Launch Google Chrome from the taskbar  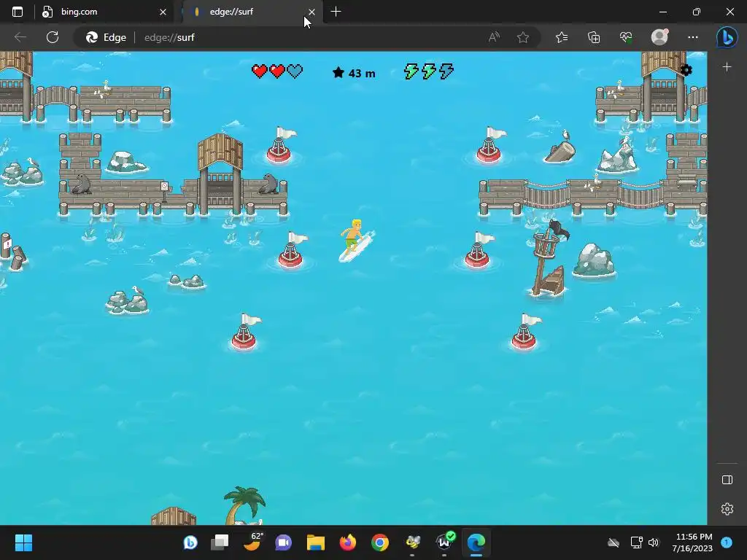pyautogui.click(x=380, y=542)
